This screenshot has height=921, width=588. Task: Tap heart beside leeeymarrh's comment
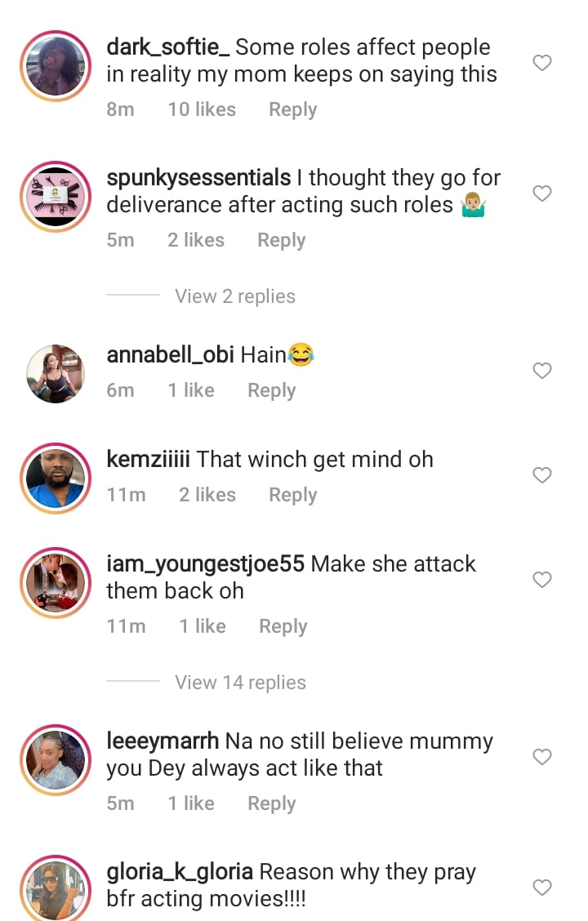[x=542, y=757]
